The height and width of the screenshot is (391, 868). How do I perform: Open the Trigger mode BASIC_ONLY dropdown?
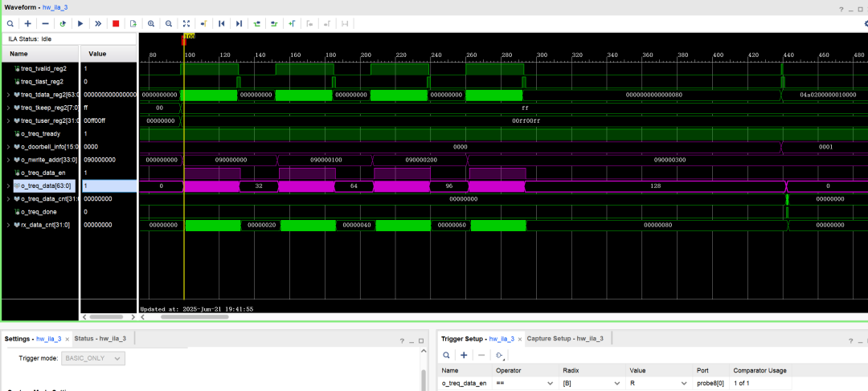[x=93, y=358]
